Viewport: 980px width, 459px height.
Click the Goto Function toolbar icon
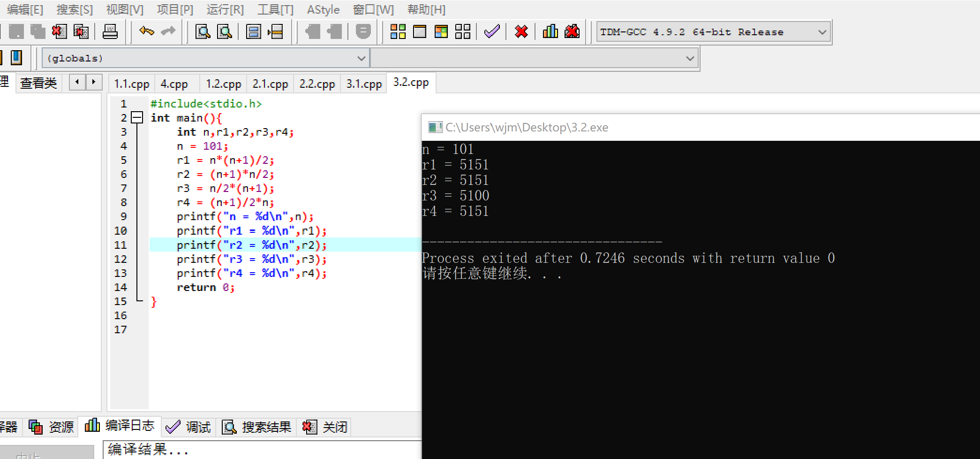pos(254,32)
